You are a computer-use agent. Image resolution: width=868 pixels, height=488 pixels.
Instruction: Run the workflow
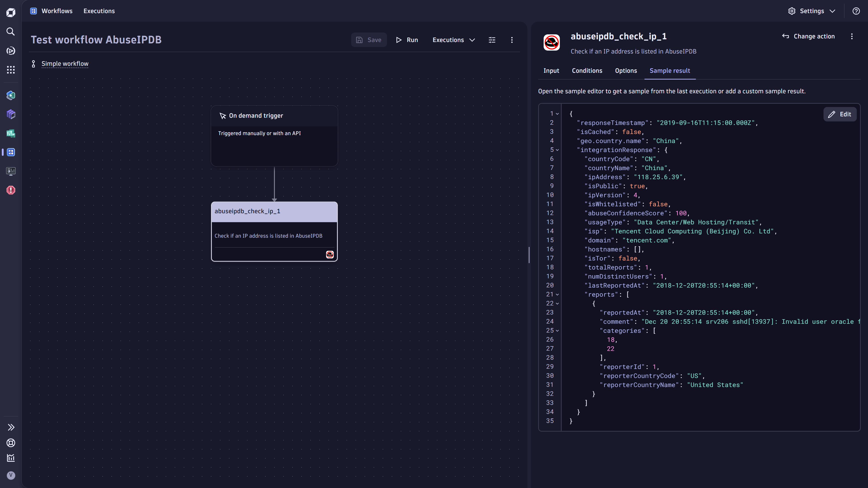click(407, 40)
